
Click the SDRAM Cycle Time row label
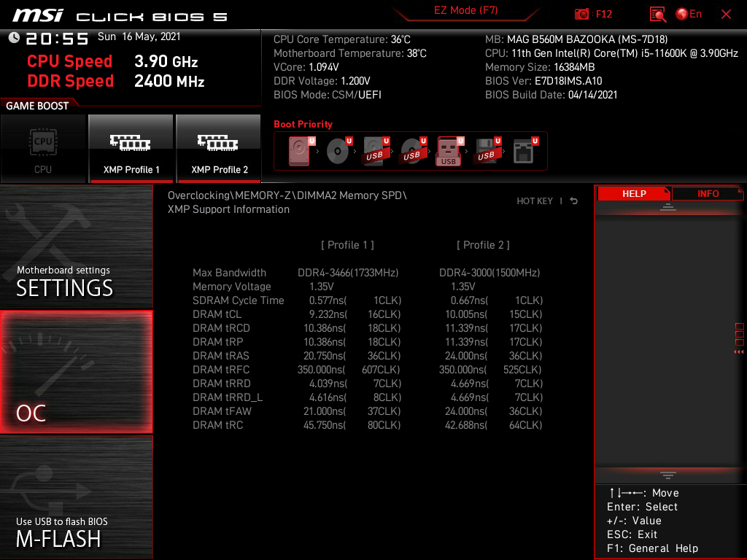[x=239, y=300]
